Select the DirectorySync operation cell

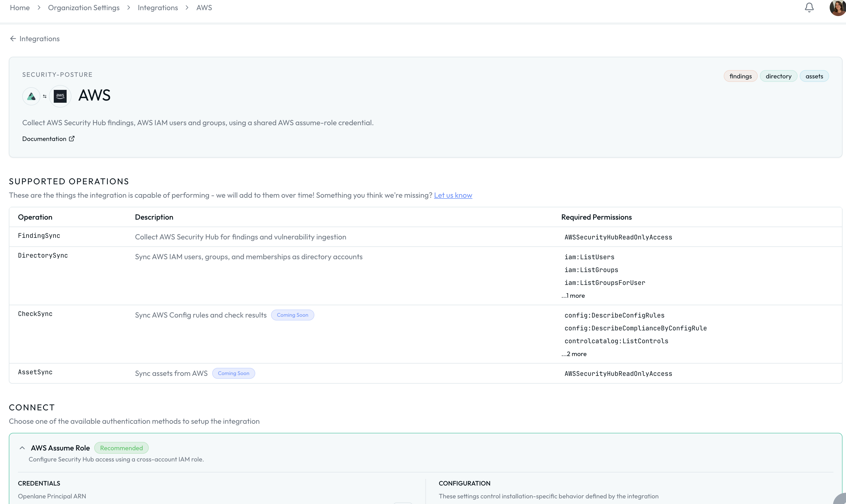[43, 255]
